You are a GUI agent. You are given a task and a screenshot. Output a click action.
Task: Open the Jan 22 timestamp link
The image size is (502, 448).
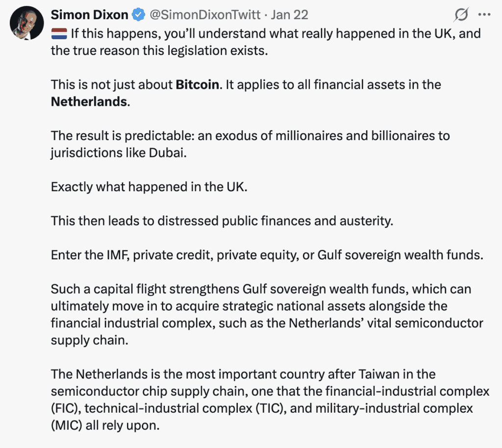tap(289, 15)
